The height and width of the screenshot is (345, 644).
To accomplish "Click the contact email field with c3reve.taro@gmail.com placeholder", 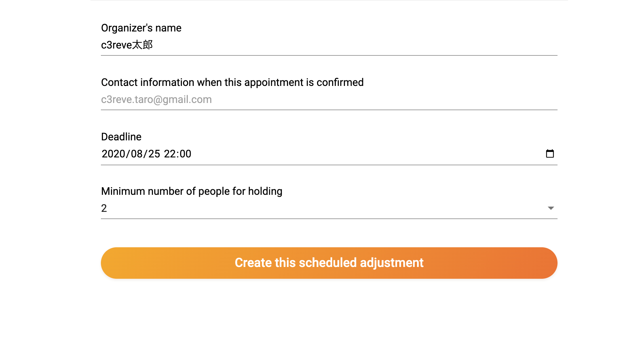I will click(x=156, y=99).
